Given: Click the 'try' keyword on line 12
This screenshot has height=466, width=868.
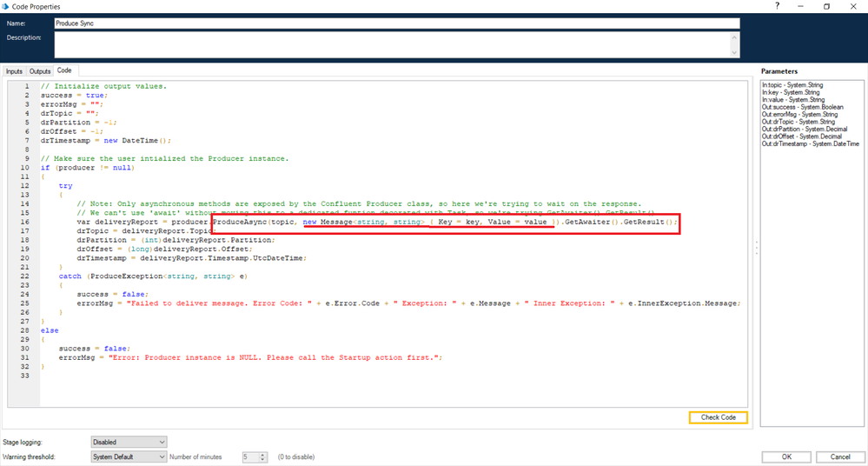Looking at the screenshot, I should tap(65, 186).
